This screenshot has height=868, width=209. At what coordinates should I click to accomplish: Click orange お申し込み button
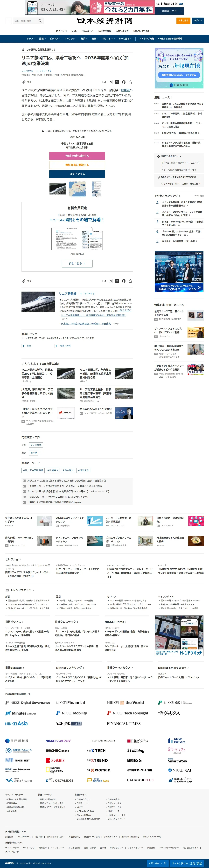tap(183, 20)
